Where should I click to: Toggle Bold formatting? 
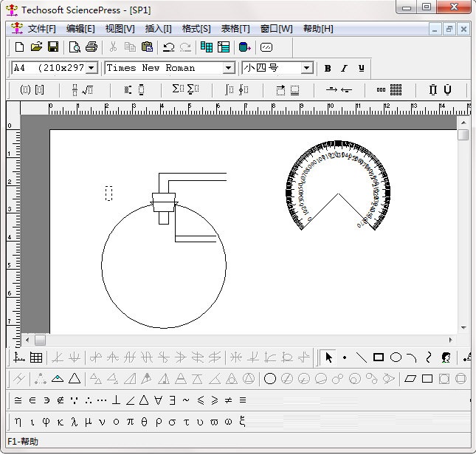(328, 68)
